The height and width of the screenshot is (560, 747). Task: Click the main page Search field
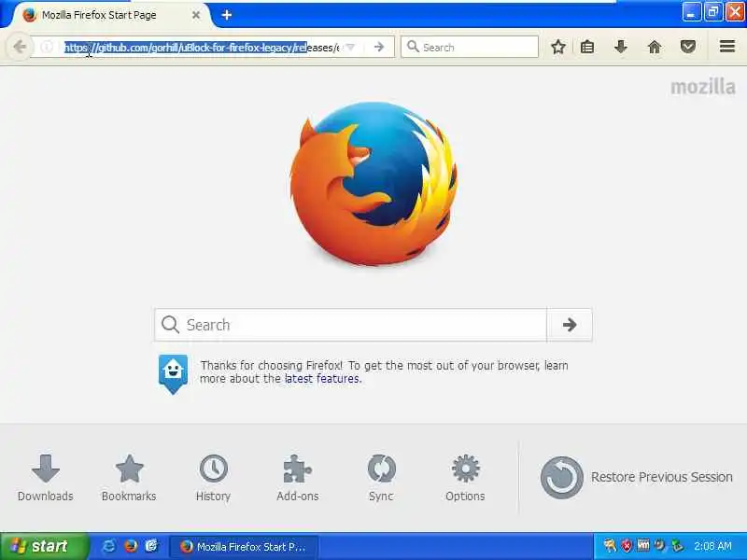[x=351, y=325]
